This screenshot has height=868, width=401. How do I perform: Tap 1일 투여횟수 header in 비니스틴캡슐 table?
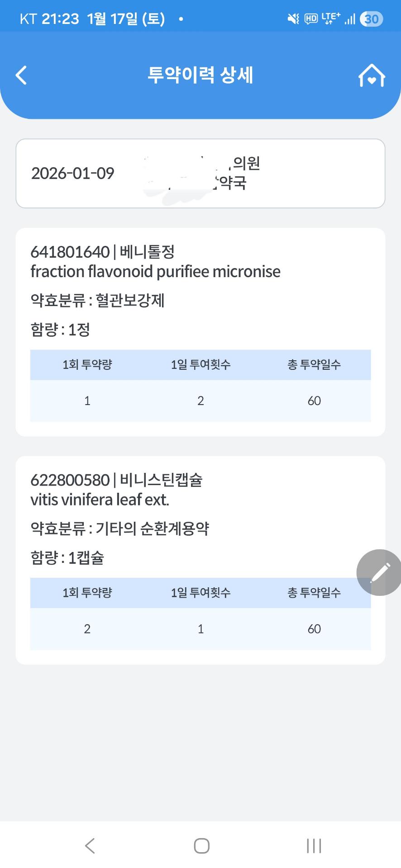200,593
